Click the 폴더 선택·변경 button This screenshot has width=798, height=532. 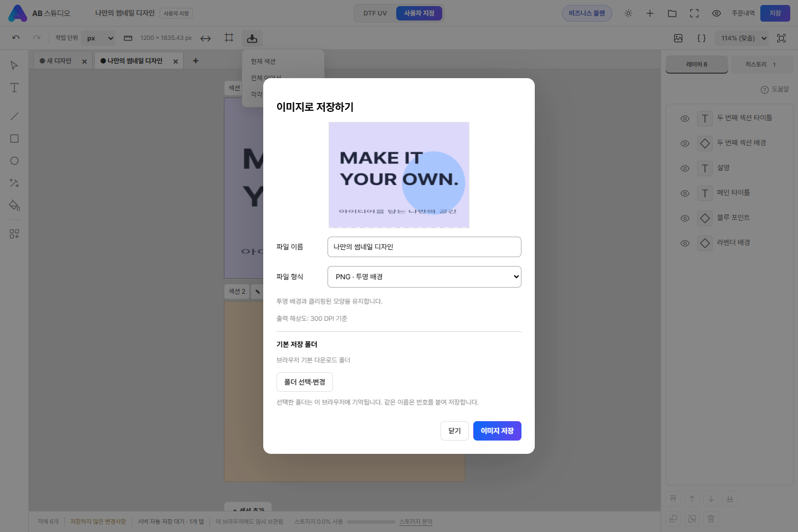tap(305, 382)
